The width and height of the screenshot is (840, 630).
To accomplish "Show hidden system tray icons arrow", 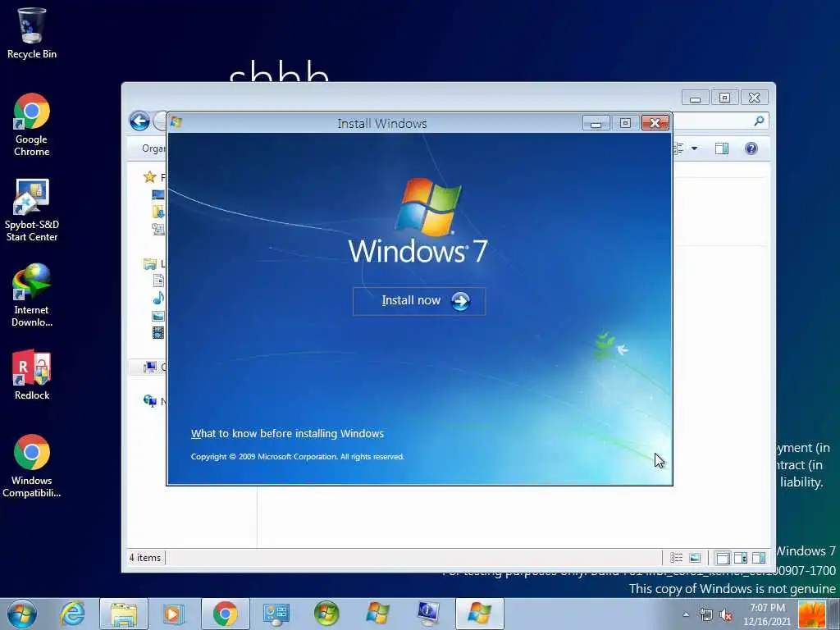I will pyautogui.click(x=686, y=614).
